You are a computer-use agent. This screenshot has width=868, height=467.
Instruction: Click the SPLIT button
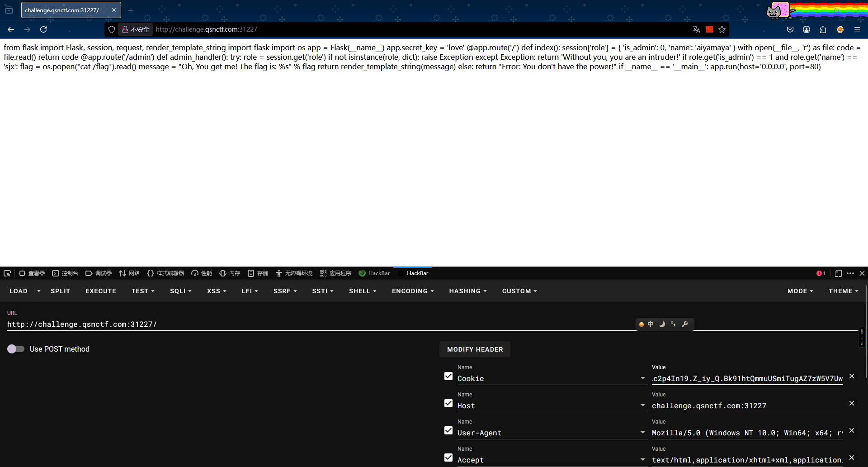[x=61, y=291]
